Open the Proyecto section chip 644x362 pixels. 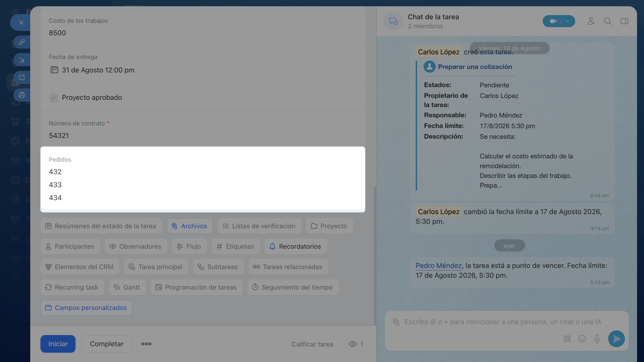point(329,226)
